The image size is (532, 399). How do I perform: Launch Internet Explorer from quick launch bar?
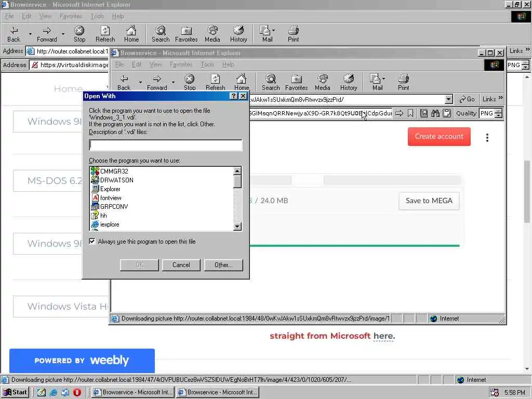point(54,392)
